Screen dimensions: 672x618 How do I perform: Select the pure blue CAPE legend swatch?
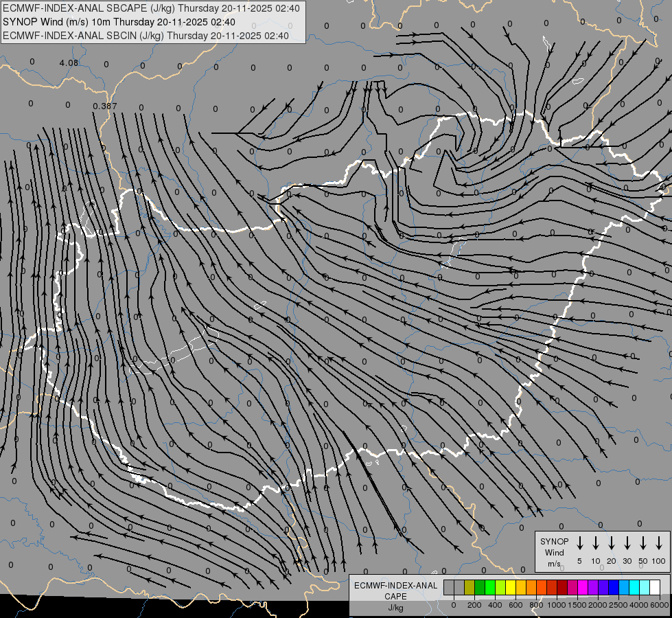click(x=613, y=587)
